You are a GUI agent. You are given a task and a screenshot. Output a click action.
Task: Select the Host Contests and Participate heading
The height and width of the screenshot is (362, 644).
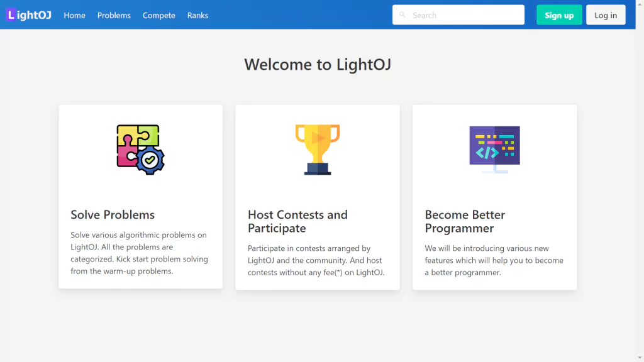297,221
